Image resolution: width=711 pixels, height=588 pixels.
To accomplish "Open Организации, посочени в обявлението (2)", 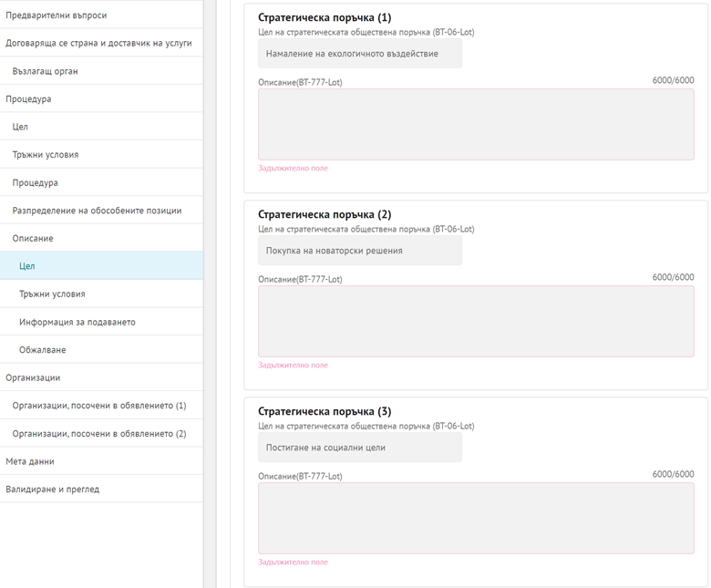I will (101, 433).
